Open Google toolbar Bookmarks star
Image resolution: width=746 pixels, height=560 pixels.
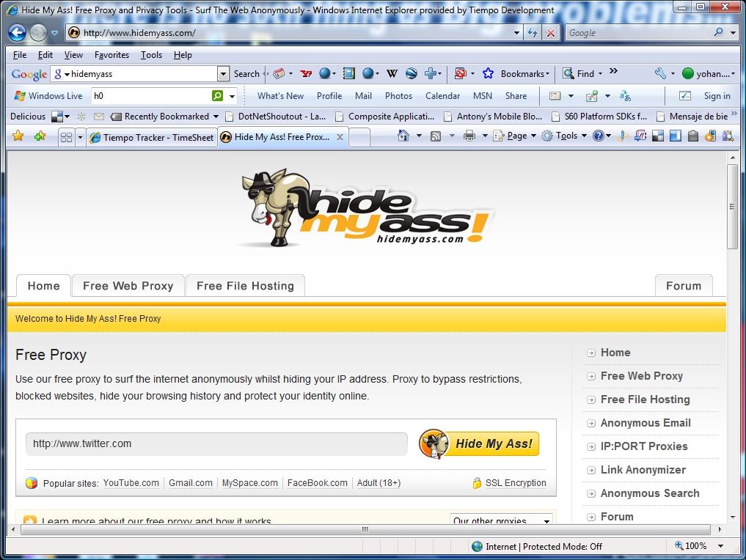[x=488, y=73]
